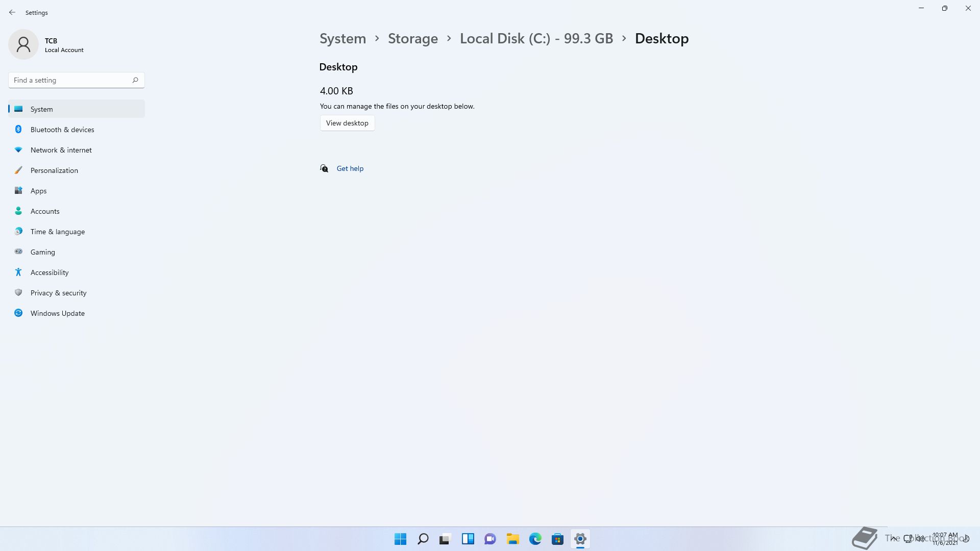Go to Storage in the breadcrumb
This screenshot has width=980, height=551.
(x=412, y=39)
